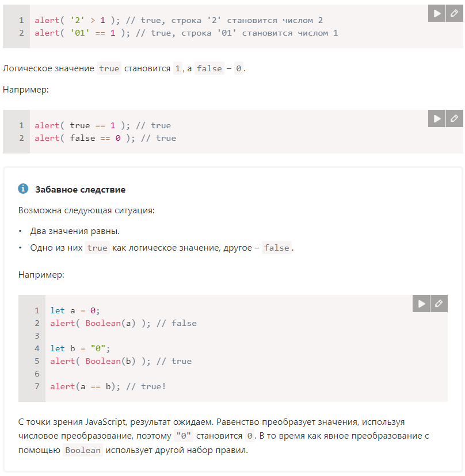Click the Забавное следствие heading
This screenshot has height=476, width=465.
click(x=80, y=190)
